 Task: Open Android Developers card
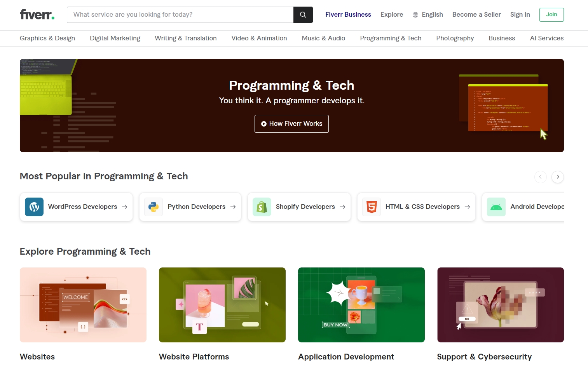523,207
